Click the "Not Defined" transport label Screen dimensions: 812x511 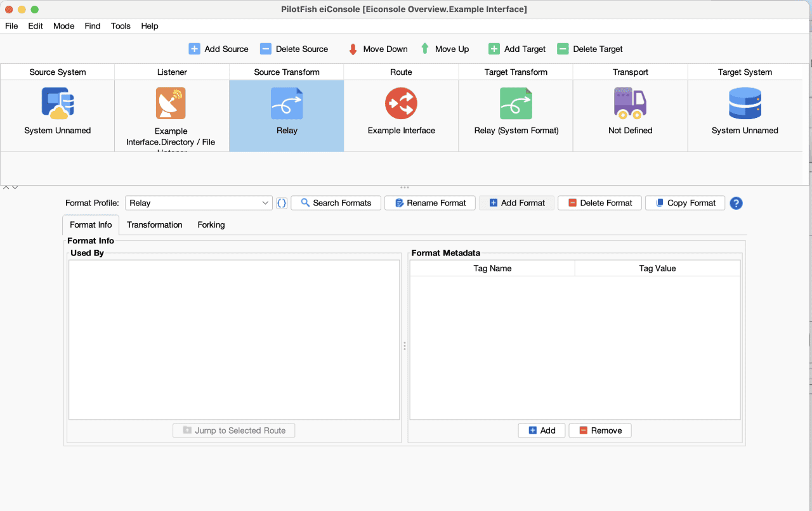coord(631,131)
